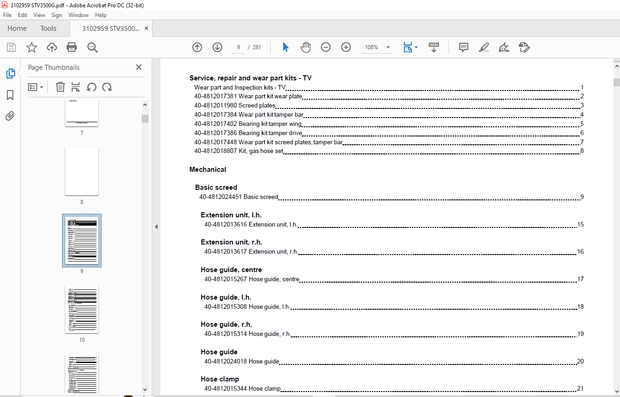Viewport: 620px width, 397px height.
Task: Open the Find text search
Action: tap(92, 47)
